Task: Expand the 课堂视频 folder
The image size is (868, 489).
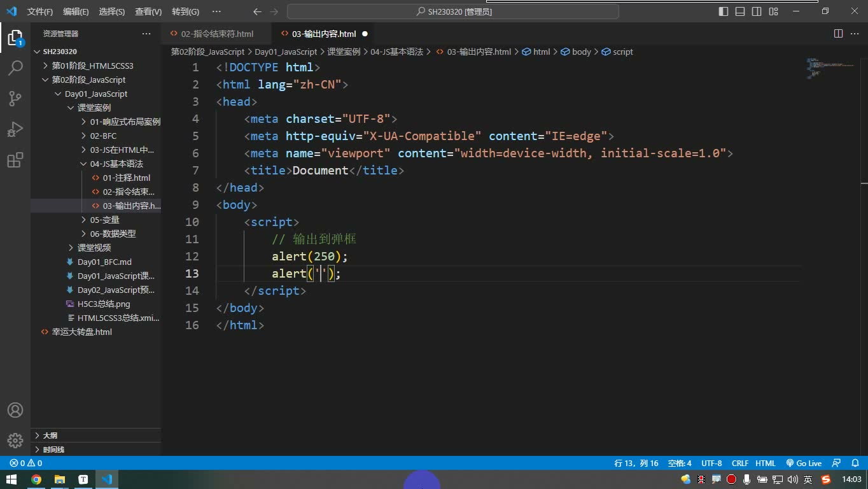Action: [94, 248]
